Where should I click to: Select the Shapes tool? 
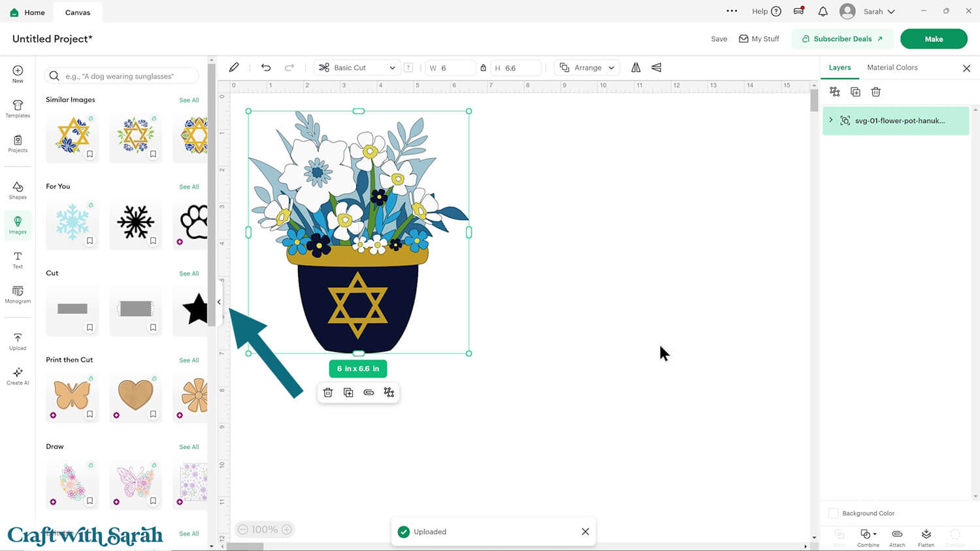(x=18, y=190)
